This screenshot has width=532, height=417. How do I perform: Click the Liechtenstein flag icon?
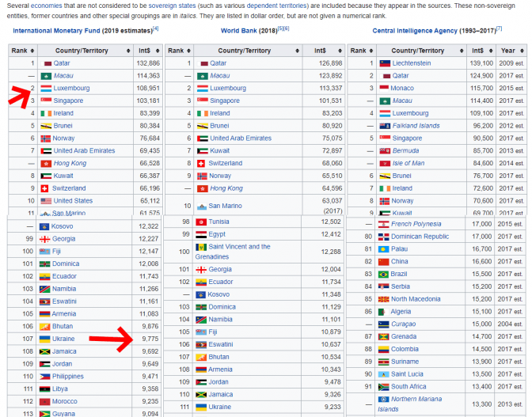coord(385,63)
